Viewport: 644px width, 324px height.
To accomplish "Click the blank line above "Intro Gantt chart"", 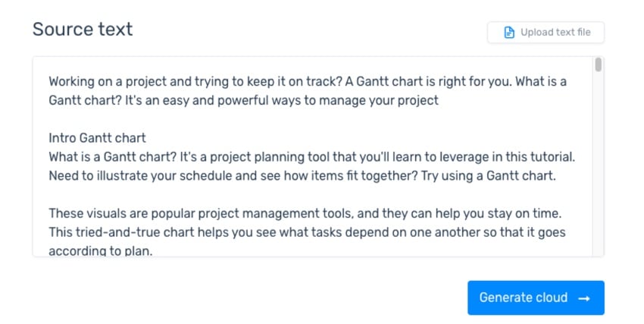I will [227, 119].
